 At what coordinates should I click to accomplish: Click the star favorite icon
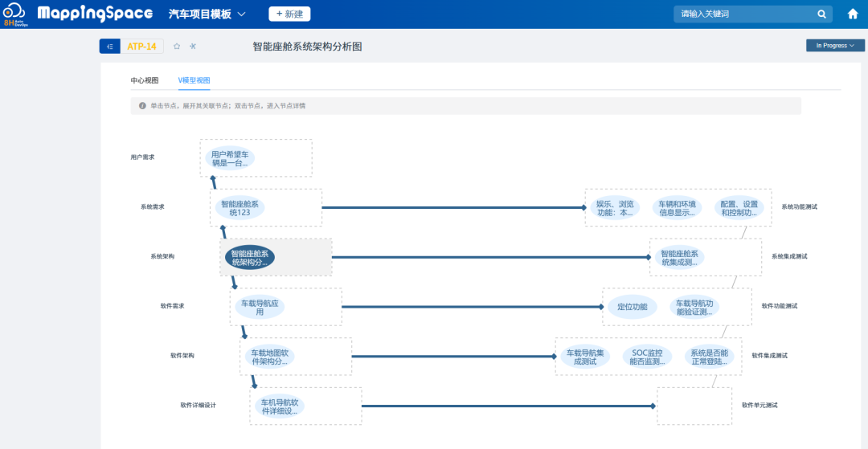[177, 47]
